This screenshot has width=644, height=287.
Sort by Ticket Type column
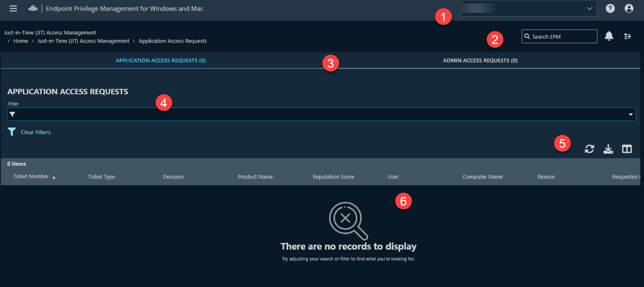102,177
